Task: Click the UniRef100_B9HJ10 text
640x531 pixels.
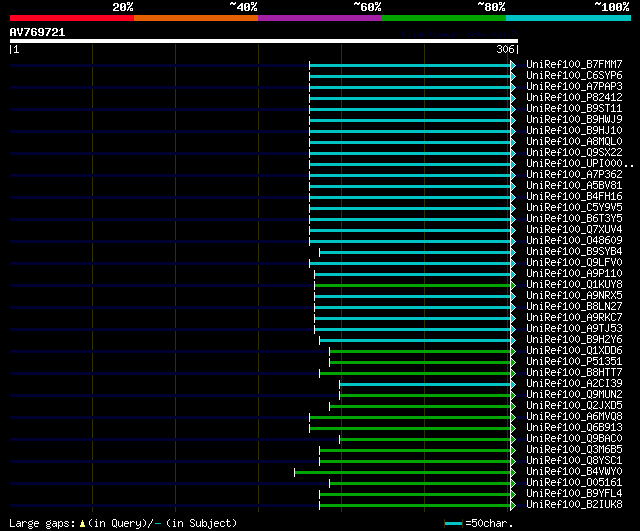Action: click(x=574, y=131)
